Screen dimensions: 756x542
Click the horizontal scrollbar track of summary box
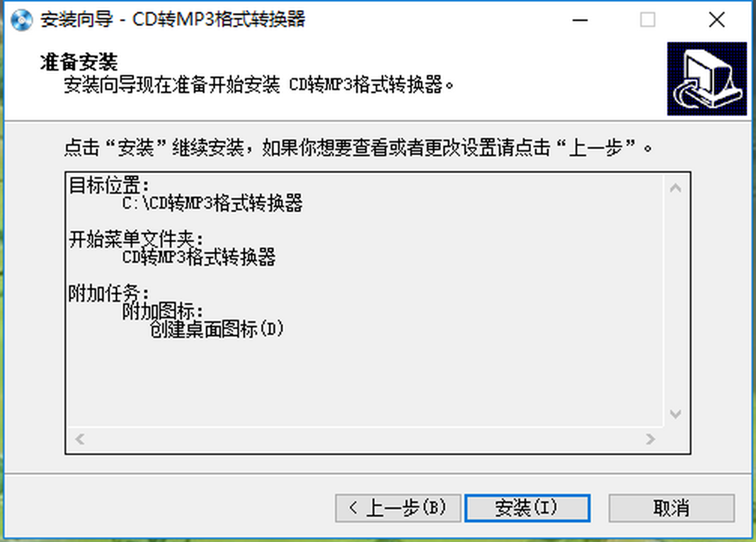click(x=365, y=439)
